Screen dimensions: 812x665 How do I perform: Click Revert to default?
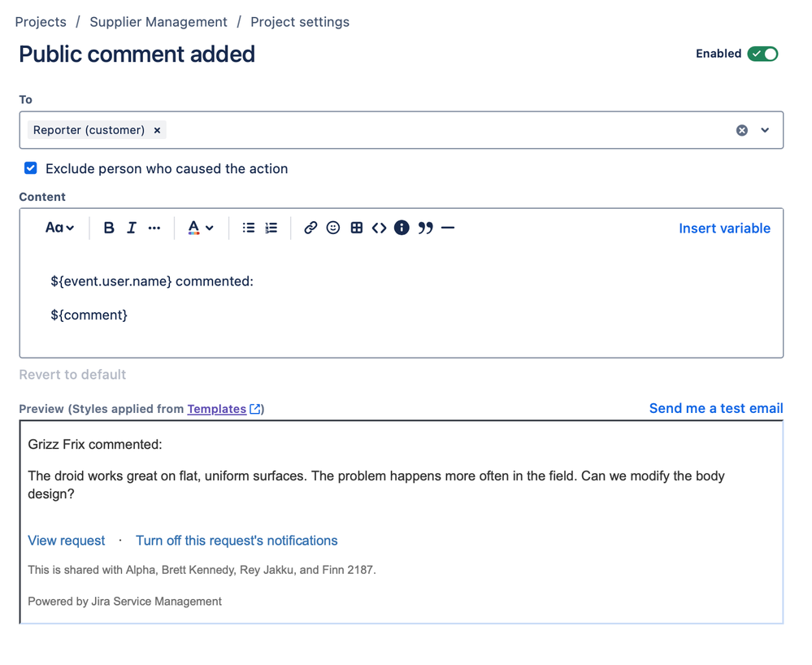[72, 375]
